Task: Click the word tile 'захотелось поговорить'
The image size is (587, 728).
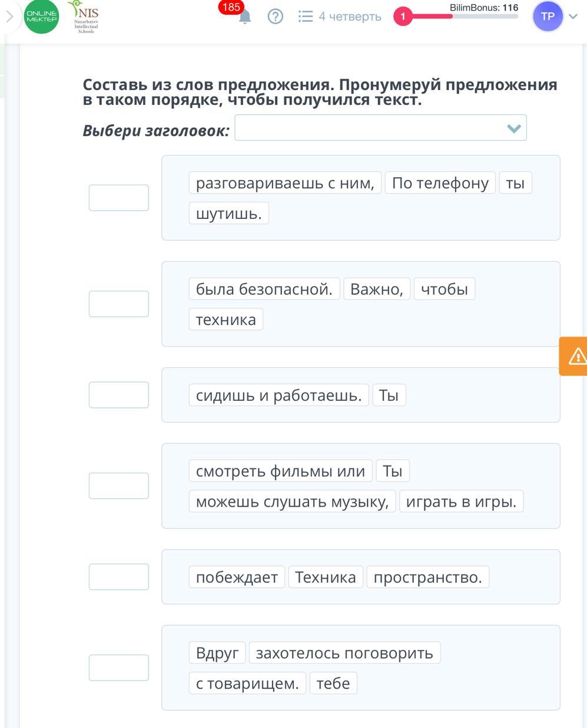Action: click(344, 653)
